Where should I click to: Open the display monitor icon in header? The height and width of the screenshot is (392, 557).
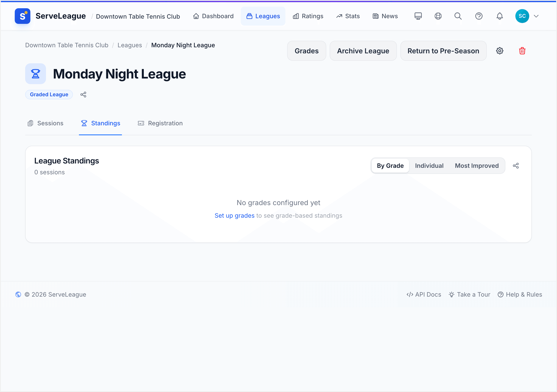point(418,16)
